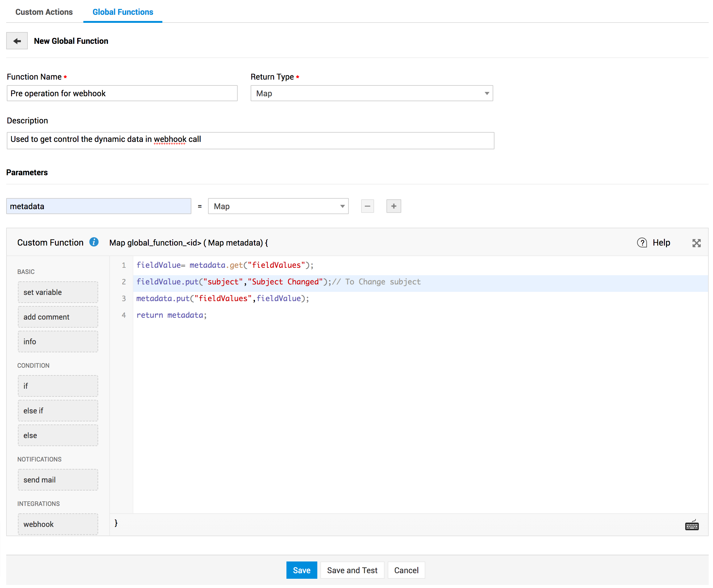The image size is (713, 588).
Task: Click the back arrow icon
Action: point(17,41)
